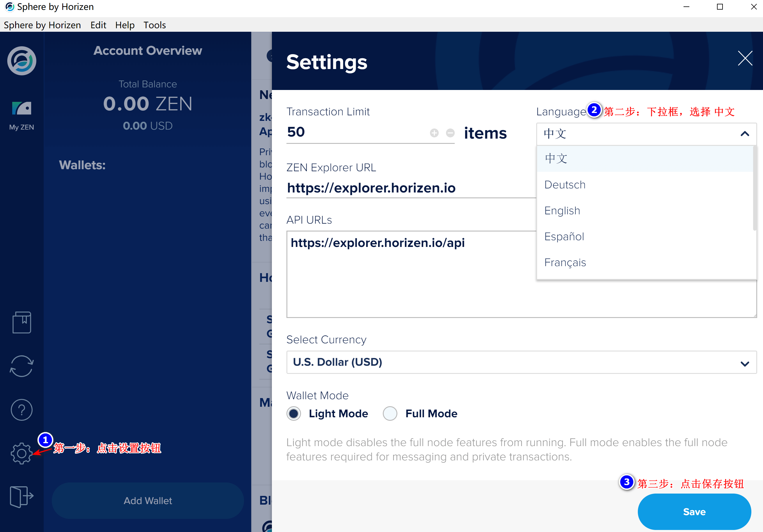
Task: Click the logout door icon
Action: (22, 496)
